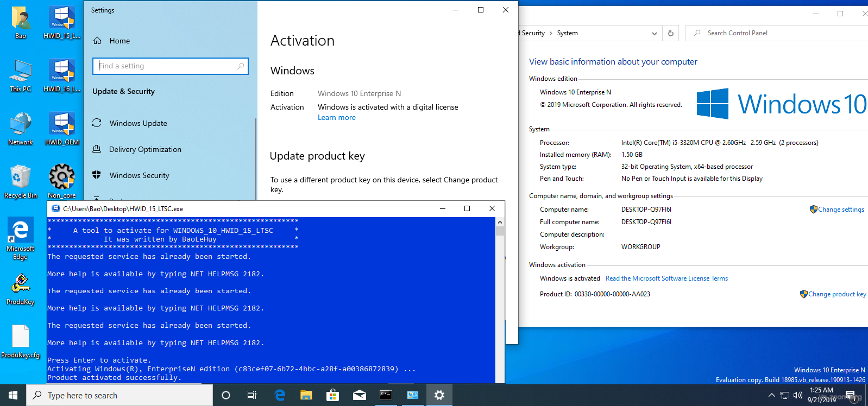Launch Microsoft Edge from the desktop
868x406 pixels.
(21, 239)
